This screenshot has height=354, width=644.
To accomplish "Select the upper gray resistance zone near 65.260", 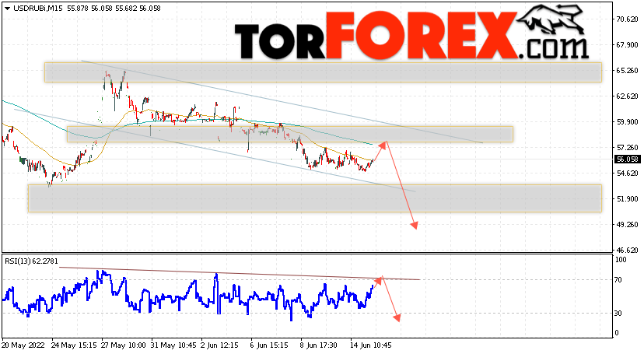I will (x=323, y=72).
